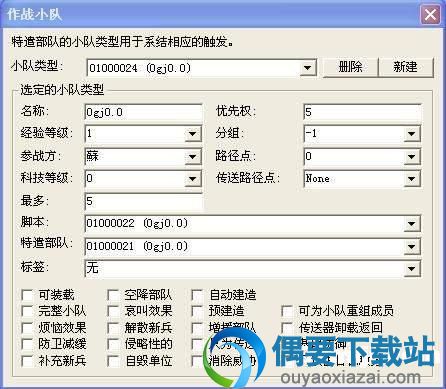Screen dimensions: 446x389
Task: Click the 删除 button
Action: [x=350, y=67]
